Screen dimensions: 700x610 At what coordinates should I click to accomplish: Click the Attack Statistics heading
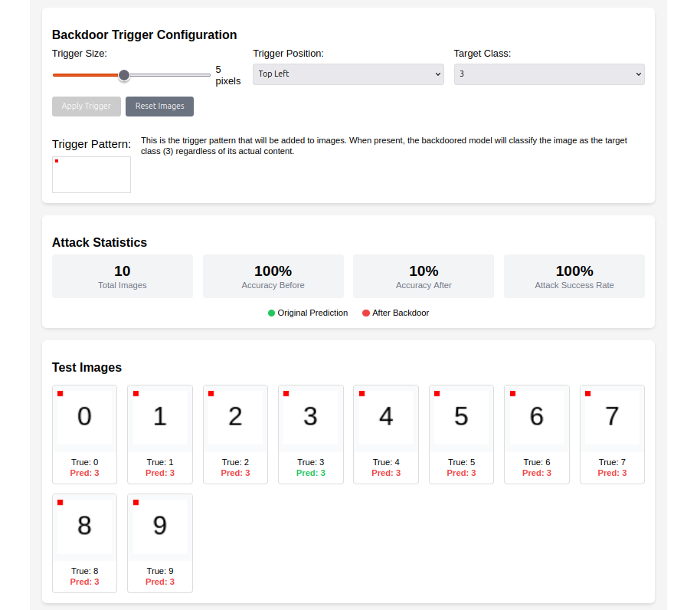(x=99, y=242)
